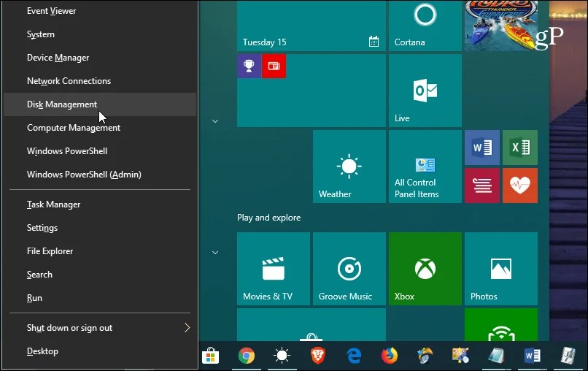Open the Photos tile
The width and height of the screenshot is (588, 371).
501,269
